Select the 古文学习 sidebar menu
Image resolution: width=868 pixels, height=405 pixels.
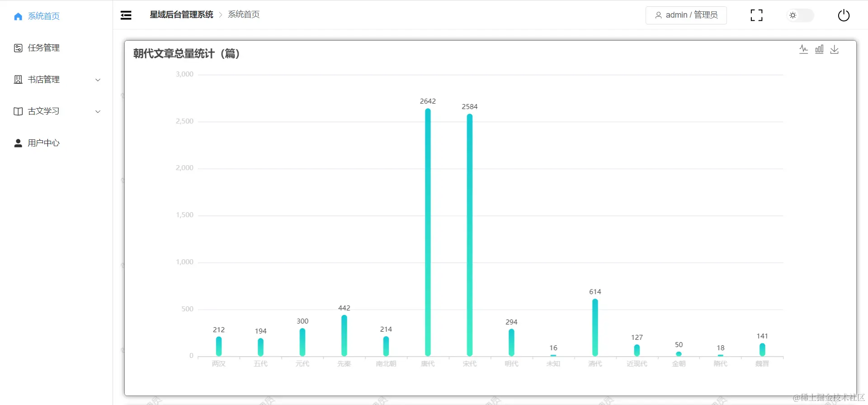56,111
